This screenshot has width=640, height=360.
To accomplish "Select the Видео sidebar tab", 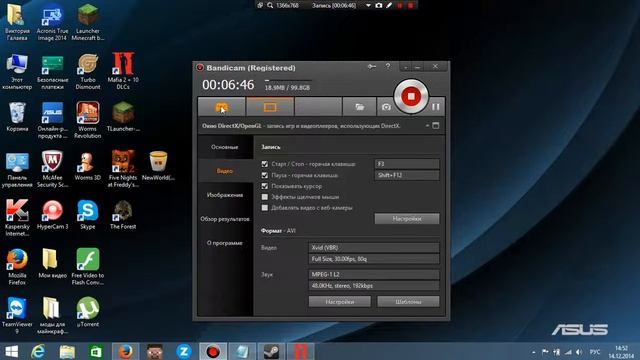I will [x=224, y=171].
